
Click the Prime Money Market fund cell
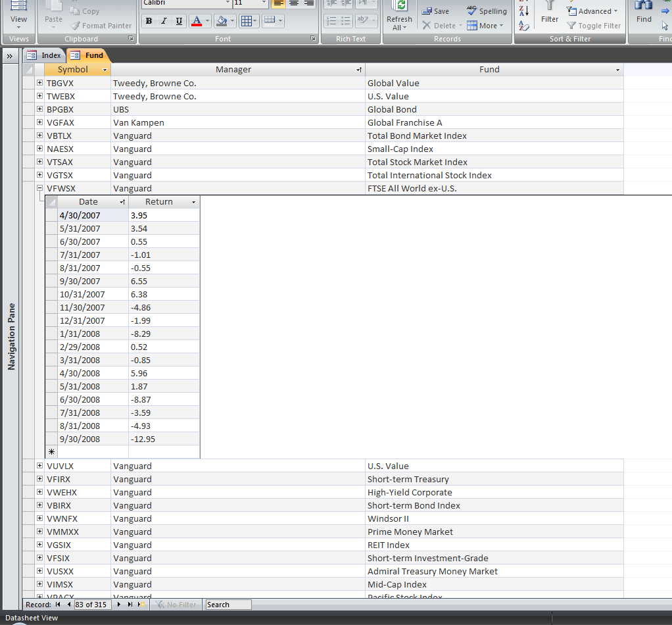(x=494, y=532)
